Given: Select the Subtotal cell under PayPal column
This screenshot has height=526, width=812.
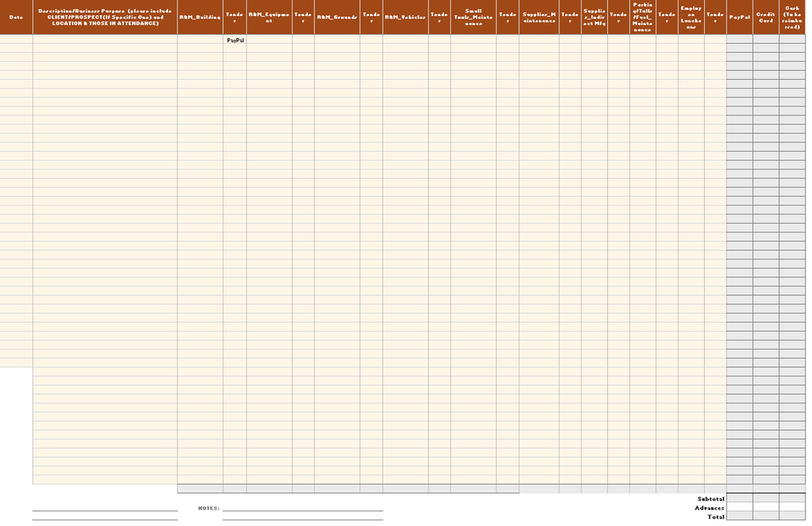Looking at the screenshot, I should pyautogui.click(x=740, y=498).
